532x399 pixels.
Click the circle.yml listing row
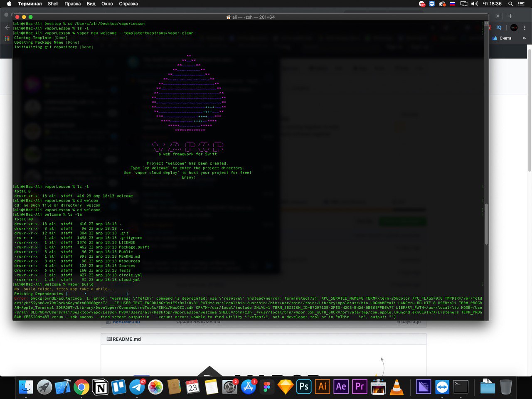coord(78,275)
